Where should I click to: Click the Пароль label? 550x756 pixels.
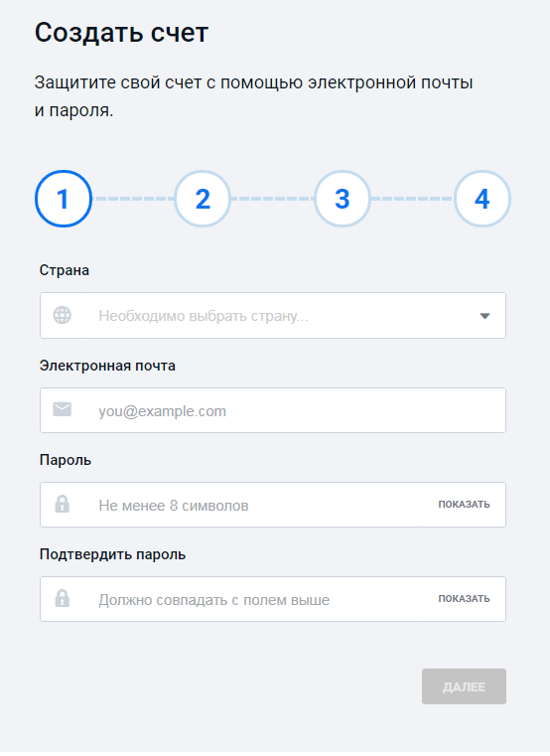(x=66, y=460)
